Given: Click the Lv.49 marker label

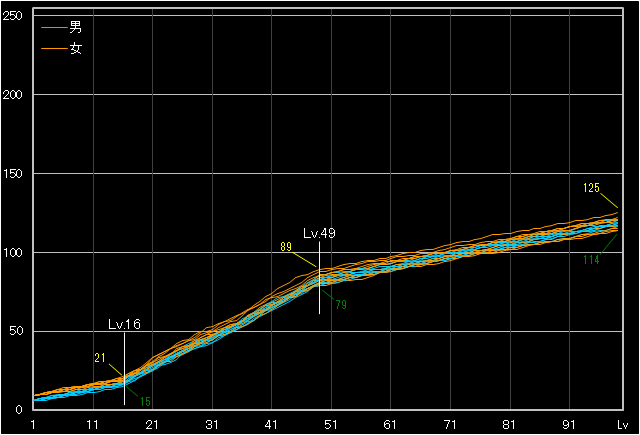Looking at the screenshot, I should (x=319, y=233).
